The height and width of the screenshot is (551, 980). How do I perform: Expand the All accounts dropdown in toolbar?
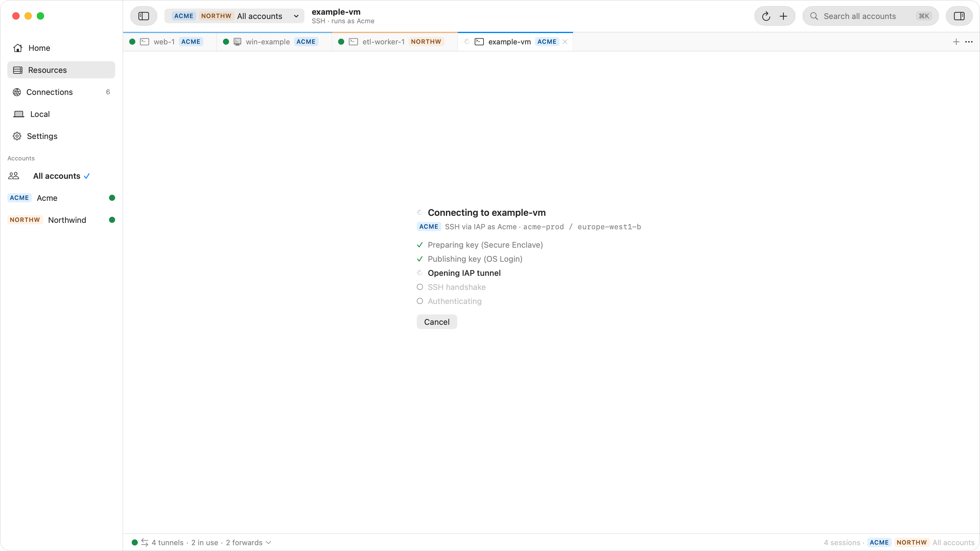click(234, 16)
